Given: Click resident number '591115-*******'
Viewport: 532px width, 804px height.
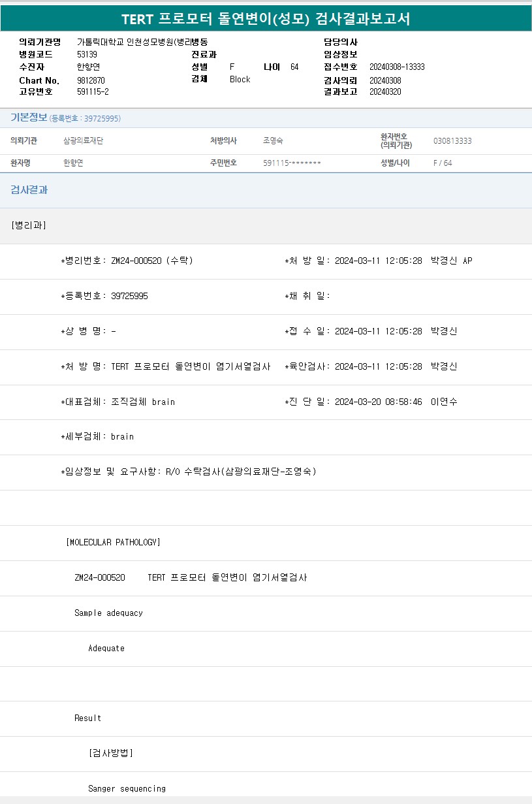Looking at the screenshot, I should tap(292, 163).
